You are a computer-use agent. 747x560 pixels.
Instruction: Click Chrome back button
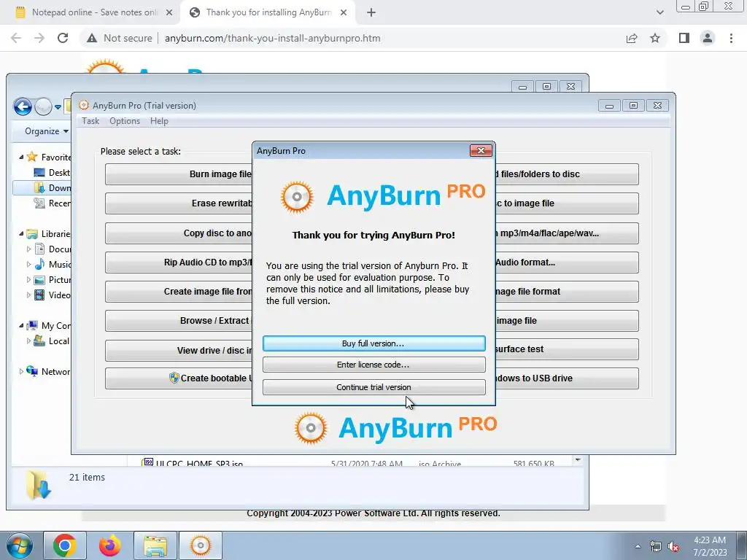[16, 38]
